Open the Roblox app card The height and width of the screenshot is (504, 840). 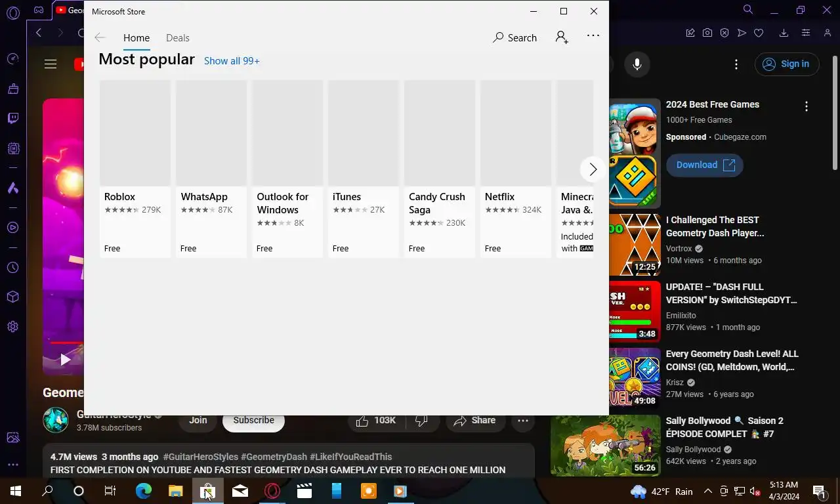pyautogui.click(x=135, y=169)
